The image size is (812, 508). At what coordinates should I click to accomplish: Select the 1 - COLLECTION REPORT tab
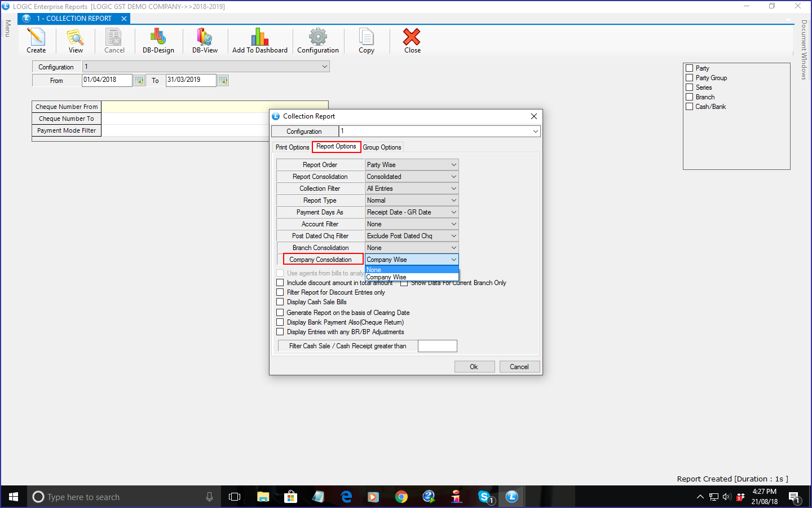(74, 19)
